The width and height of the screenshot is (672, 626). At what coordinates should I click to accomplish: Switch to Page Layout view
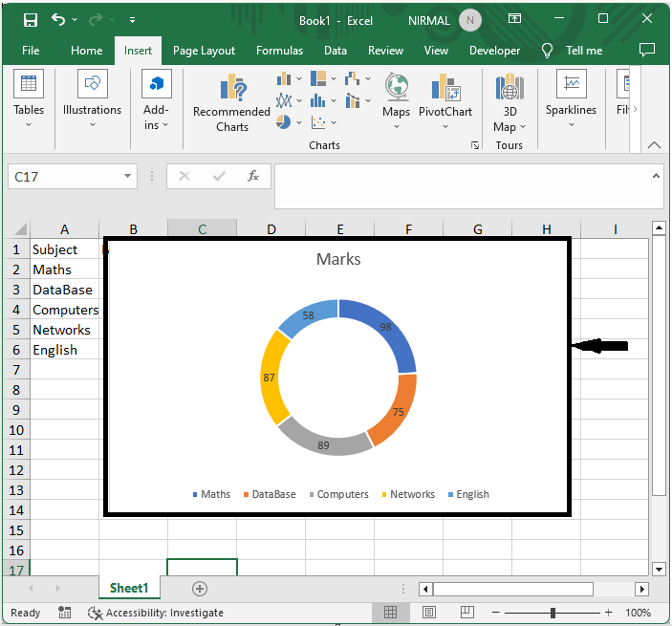[429, 613]
